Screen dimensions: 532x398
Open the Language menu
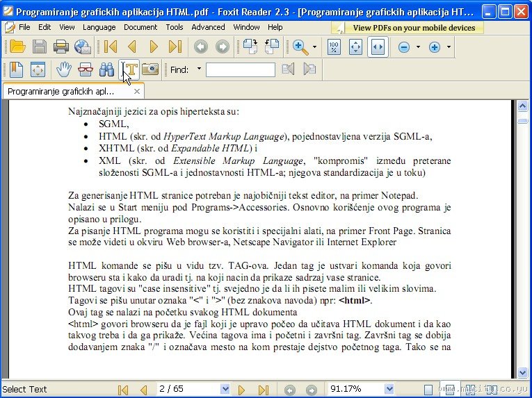click(x=99, y=27)
